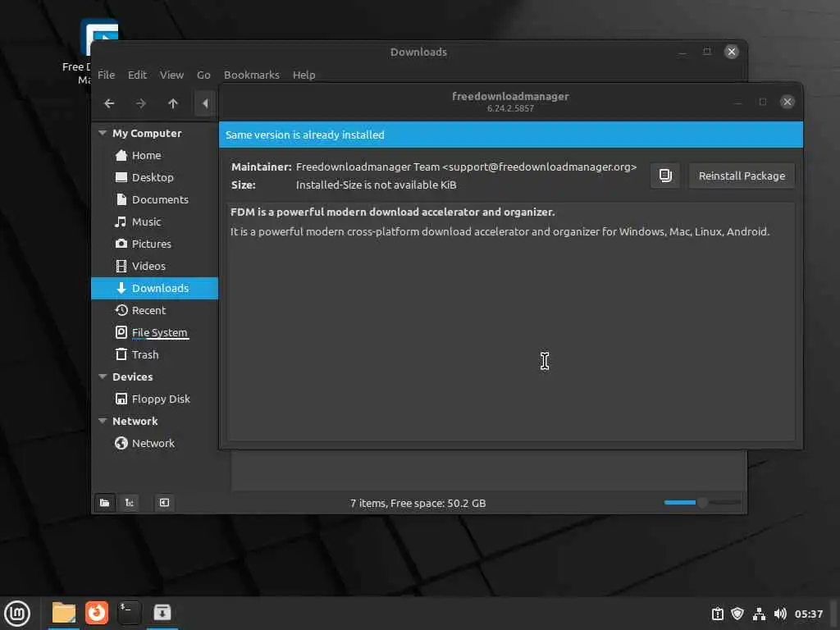Click the maintainer email text

pyautogui.click(x=540, y=167)
